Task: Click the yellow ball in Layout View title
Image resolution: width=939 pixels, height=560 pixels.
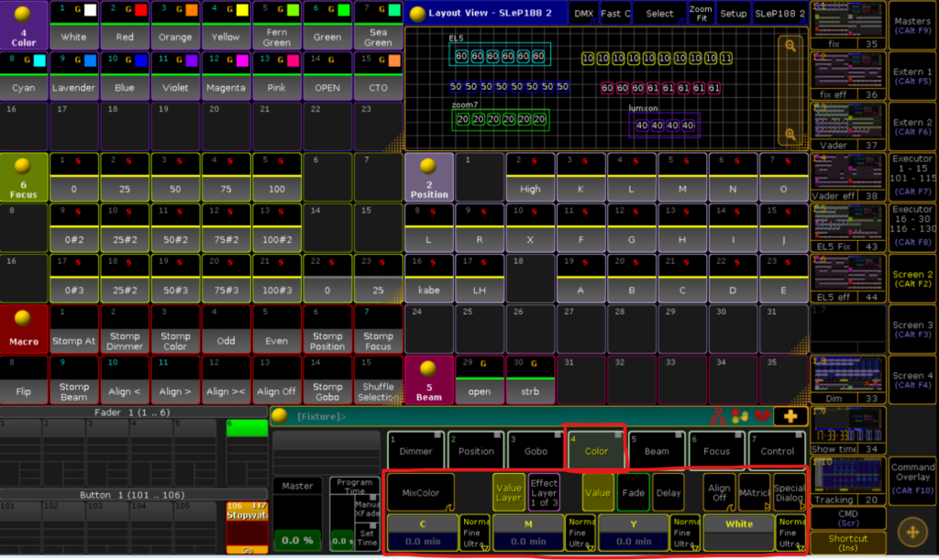Action: 417,14
